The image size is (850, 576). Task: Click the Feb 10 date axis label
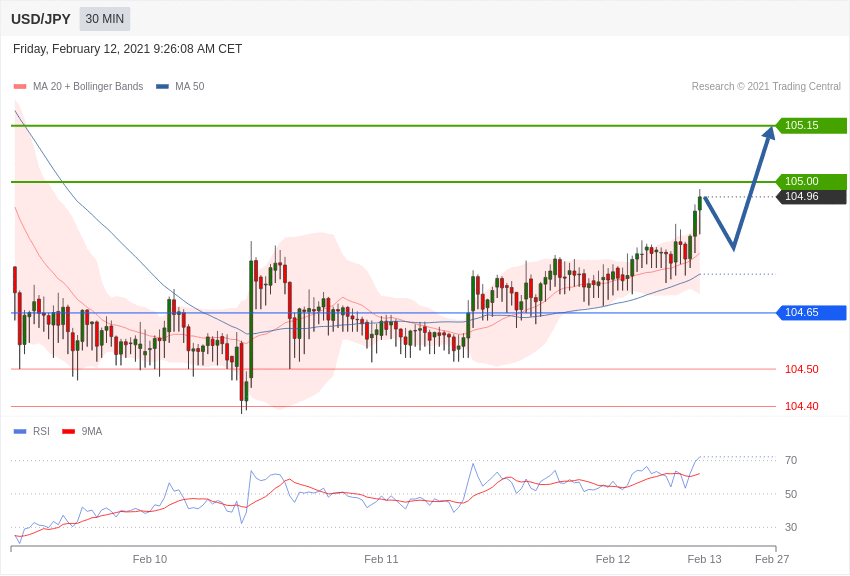point(150,560)
